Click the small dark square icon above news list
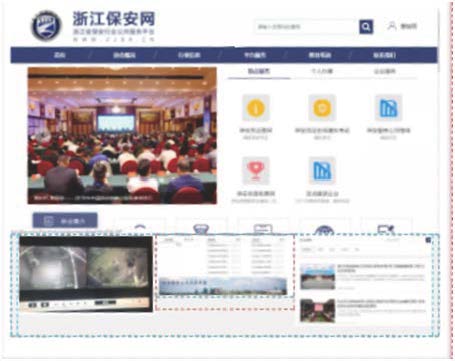The width and height of the screenshot is (455, 361). tap(428, 240)
